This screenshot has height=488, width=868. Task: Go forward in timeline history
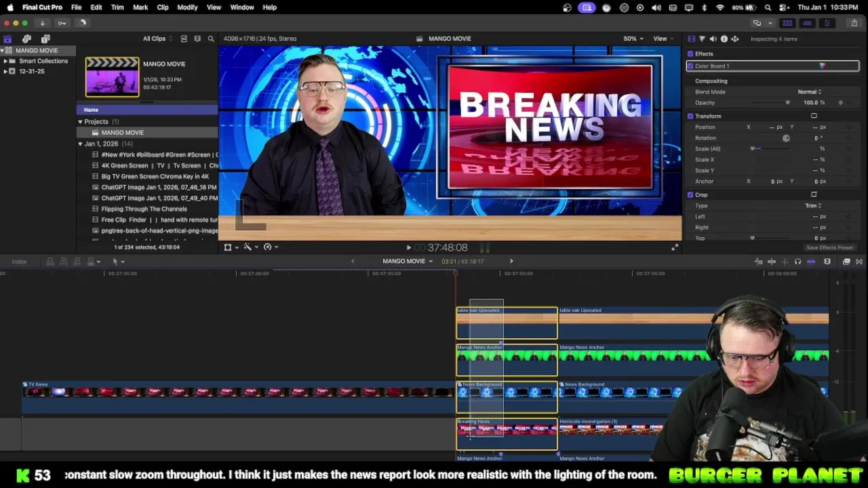(511, 261)
